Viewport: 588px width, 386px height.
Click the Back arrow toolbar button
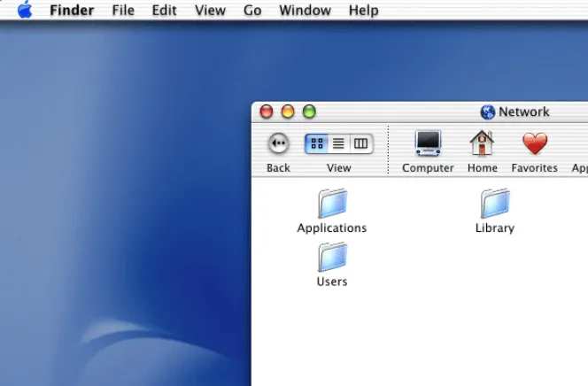coord(278,143)
